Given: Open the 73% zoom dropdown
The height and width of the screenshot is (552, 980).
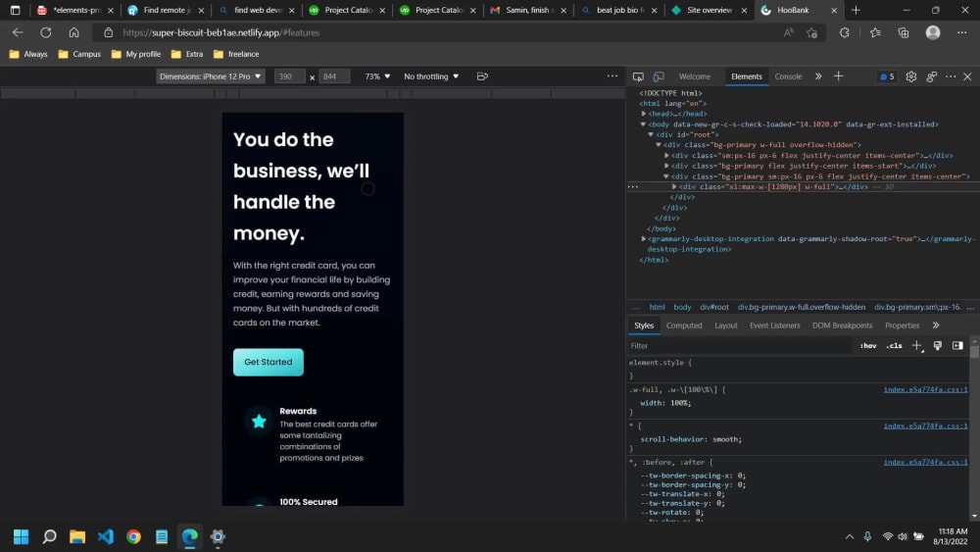Looking at the screenshot, I should (x=377, y=76).
